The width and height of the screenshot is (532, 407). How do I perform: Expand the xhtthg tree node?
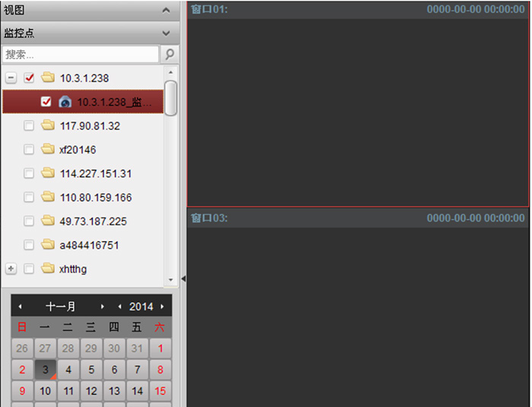coord(11,269)
